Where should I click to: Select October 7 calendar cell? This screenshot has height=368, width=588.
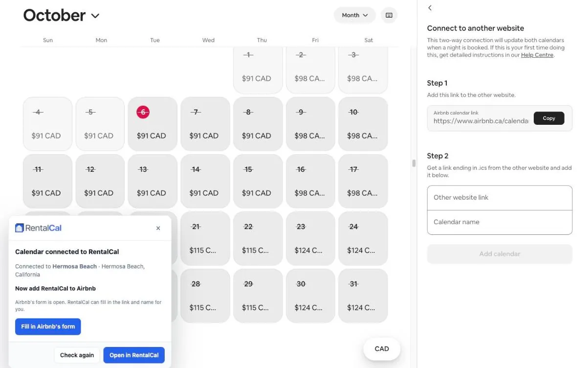tap(205, 124)
